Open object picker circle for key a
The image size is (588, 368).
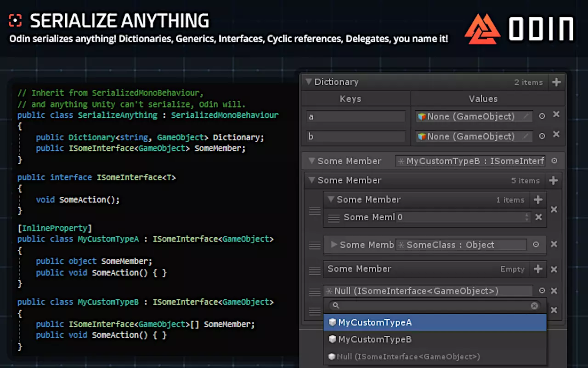click(x=542, y=116)
